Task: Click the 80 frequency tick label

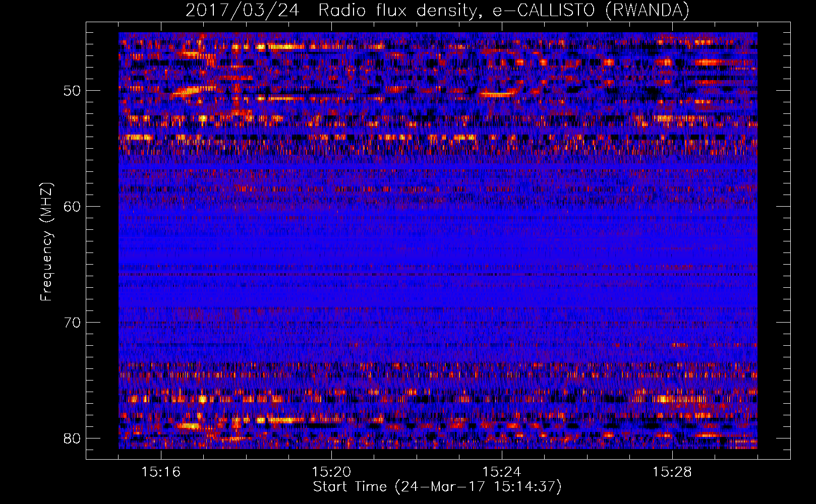Action: (x=72, y=438)
